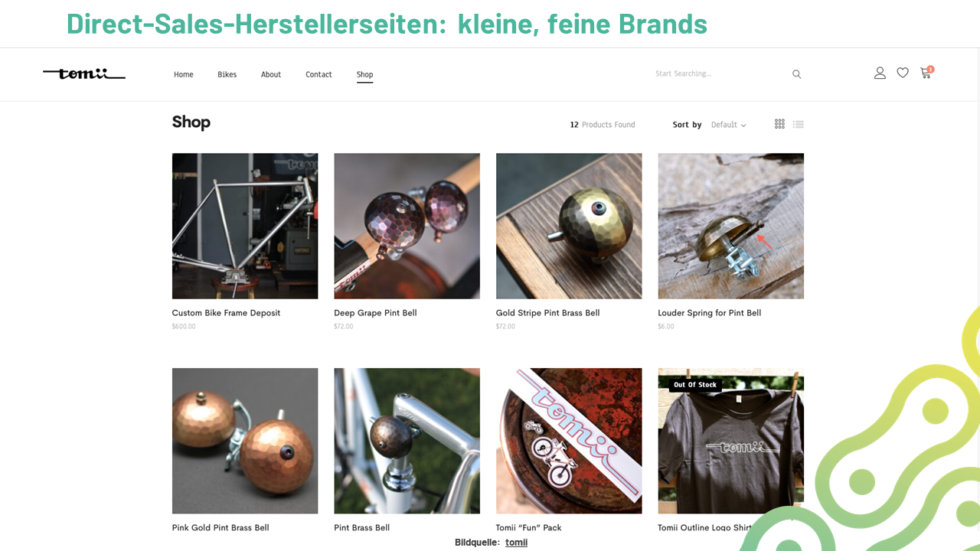Open Louder Spring for Pint Bell image

730,226
